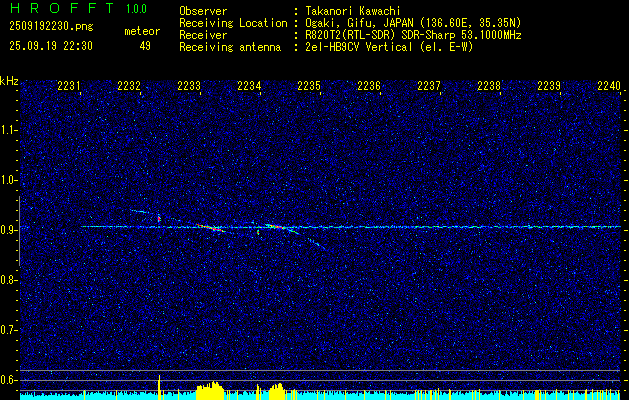This screenshot has width=629, height=400.
Task: Click the Receiving antenna label
Action: pyautogui.click(x=230, y=47)
